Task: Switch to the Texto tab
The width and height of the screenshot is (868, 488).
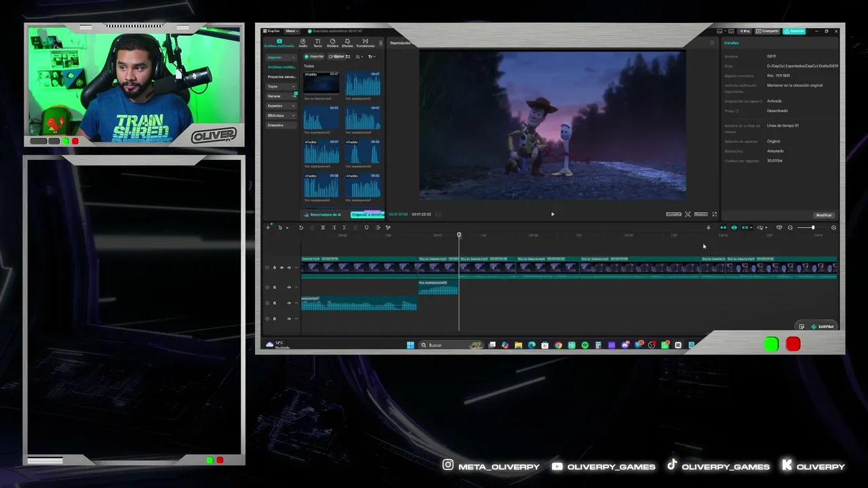Action: [317, 43]
